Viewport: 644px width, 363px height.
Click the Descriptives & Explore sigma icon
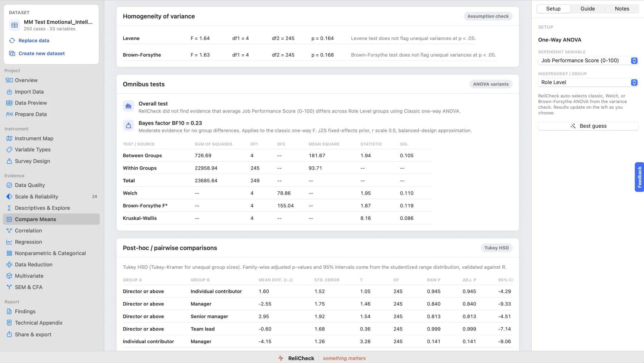9,208
